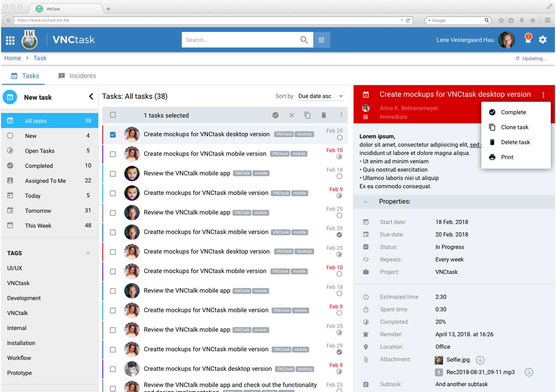Open task detail three-dot menu
The image size is (556, 392).
[x=543, y=95]
